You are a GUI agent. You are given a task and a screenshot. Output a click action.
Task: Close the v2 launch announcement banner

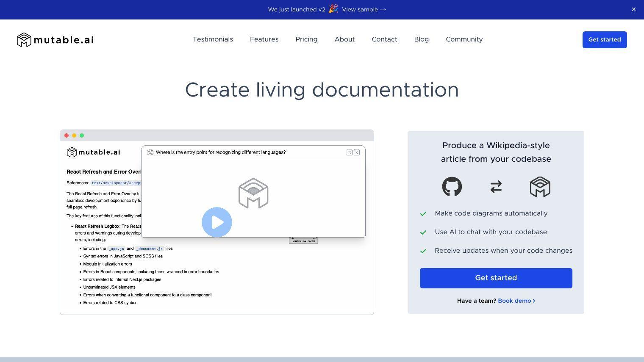(x=633, y=9)
